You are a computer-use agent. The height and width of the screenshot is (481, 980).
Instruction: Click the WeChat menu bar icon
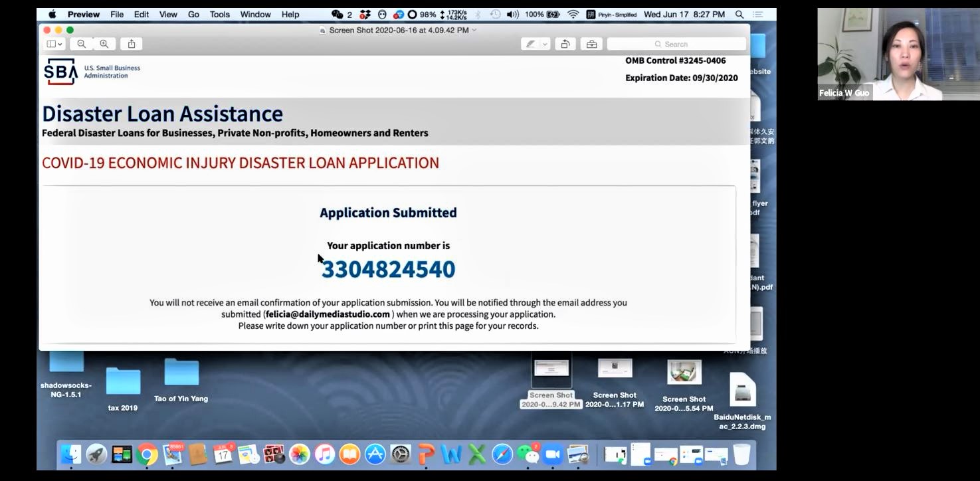[x=338, y=14]
